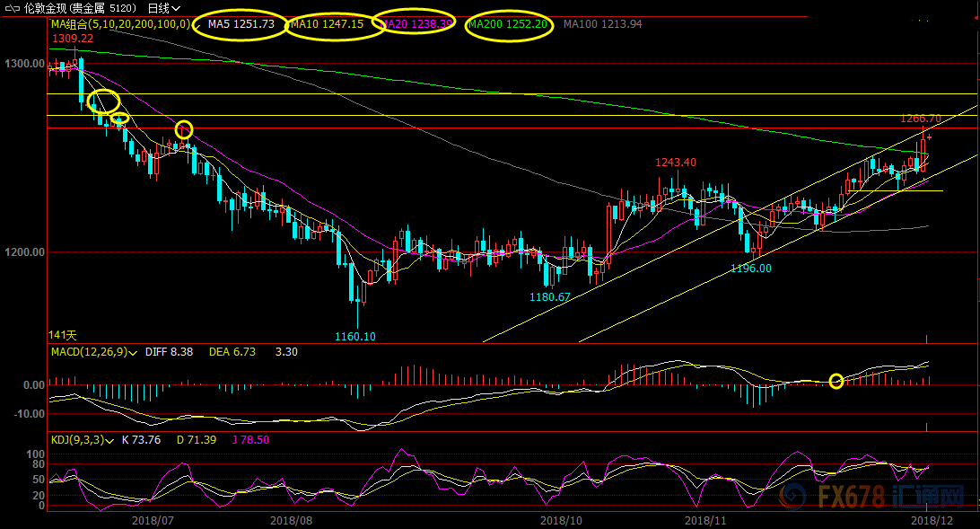Screen dimensions: 980x529
Task: Expand the KDJ(9,3,3) indicator dropdown
Action: click(79, 439)
